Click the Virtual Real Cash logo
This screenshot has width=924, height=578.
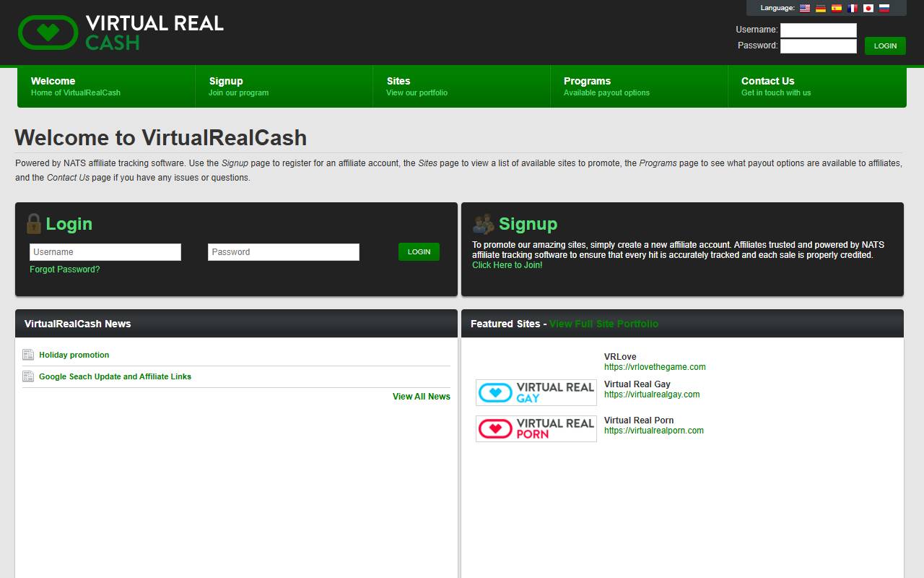pyautogui.click(x=121, y=33)
